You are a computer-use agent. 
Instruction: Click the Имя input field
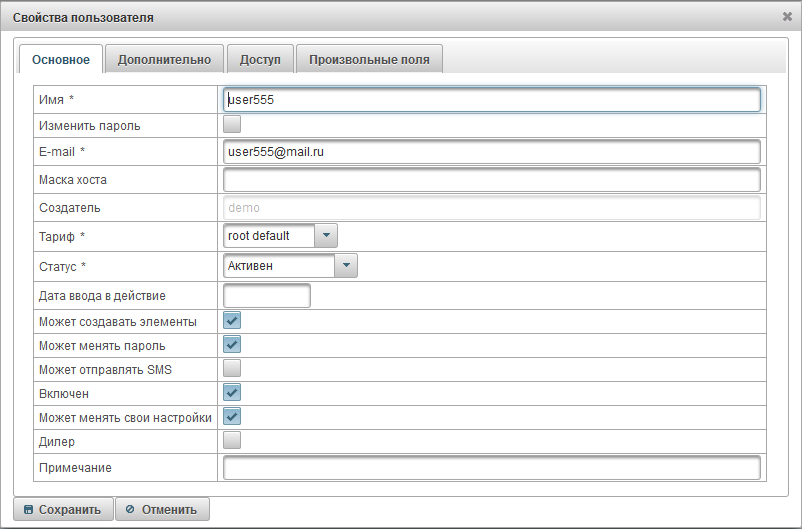[x=491, y=100]
